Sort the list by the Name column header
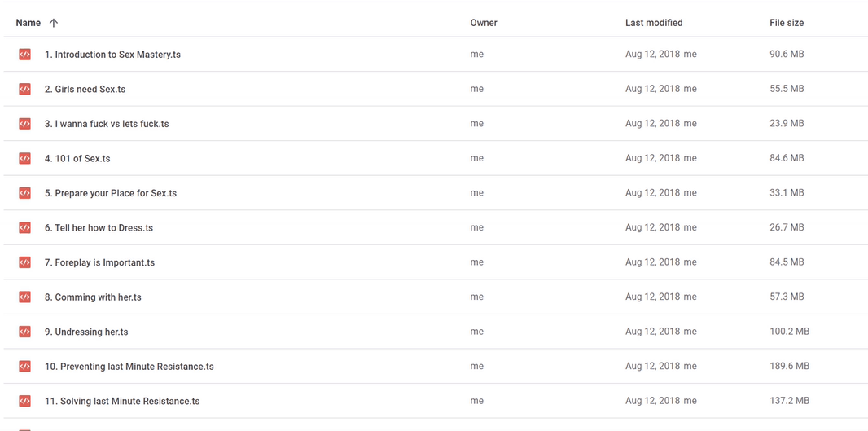The image size is (868, 431). tap(28, 23)
